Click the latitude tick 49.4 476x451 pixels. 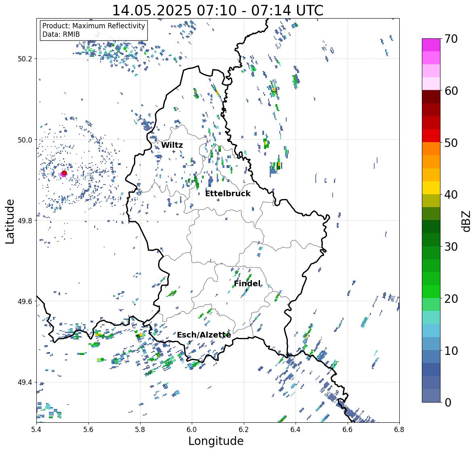coord(25,382)
